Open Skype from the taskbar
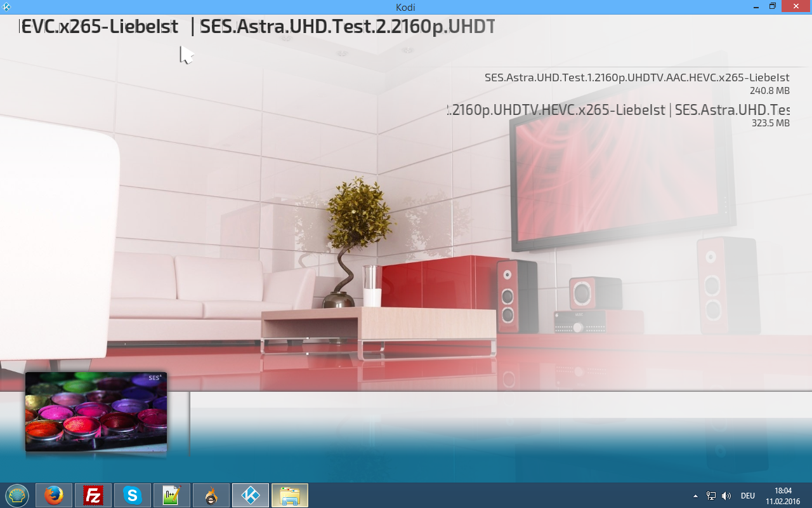This screenshot has height=508, width=812. point(133,495)
